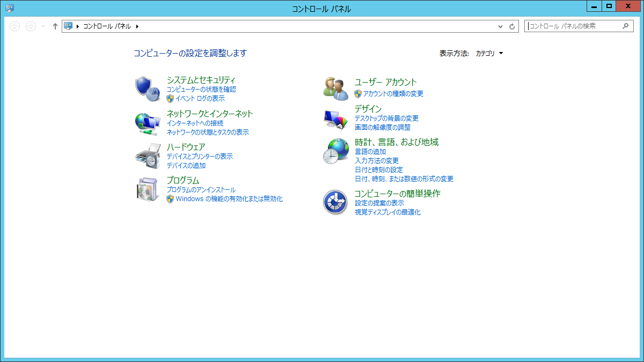Open イベント ログの表示 link
The width and height of the screenshot is (644, 362).
point(200,99)
